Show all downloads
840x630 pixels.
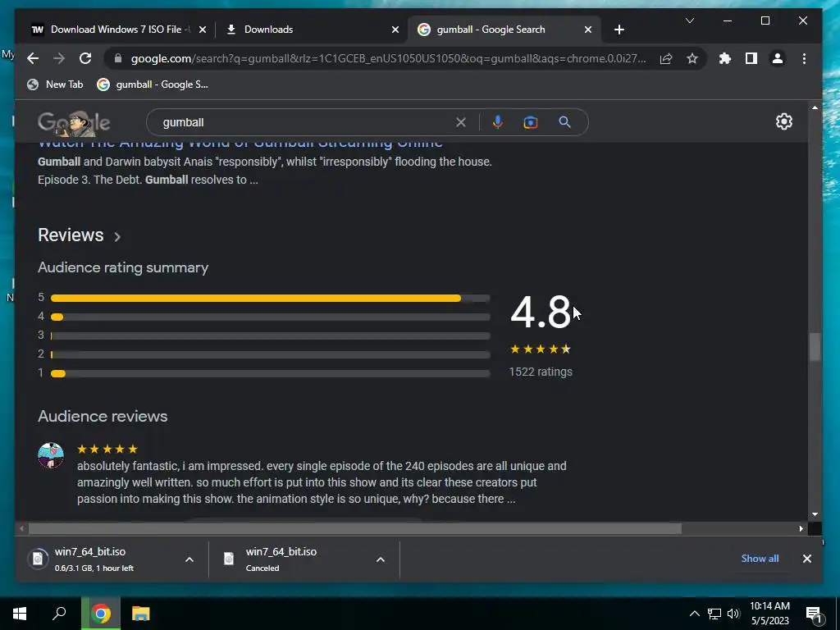coord(760,558)
